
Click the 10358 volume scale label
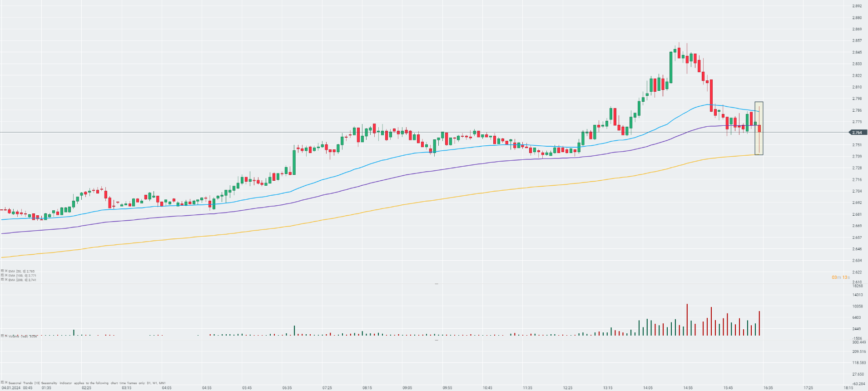pyautogui.click(x=858, y=307)
